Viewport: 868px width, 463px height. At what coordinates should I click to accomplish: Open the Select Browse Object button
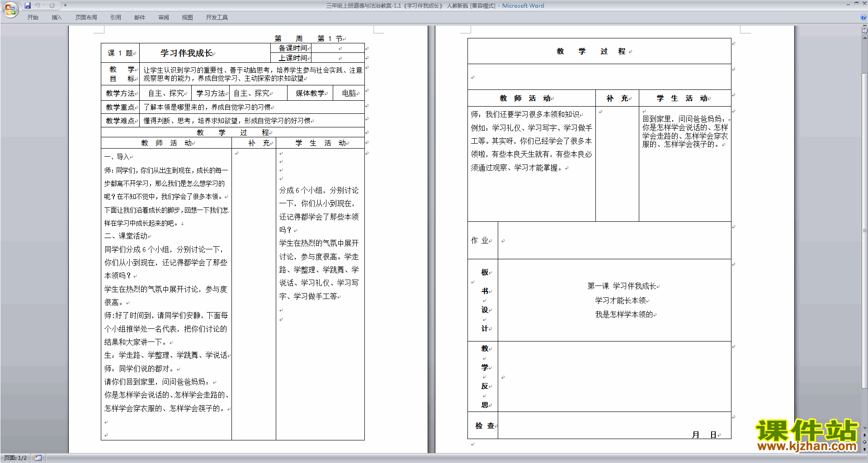click(865, 442)
